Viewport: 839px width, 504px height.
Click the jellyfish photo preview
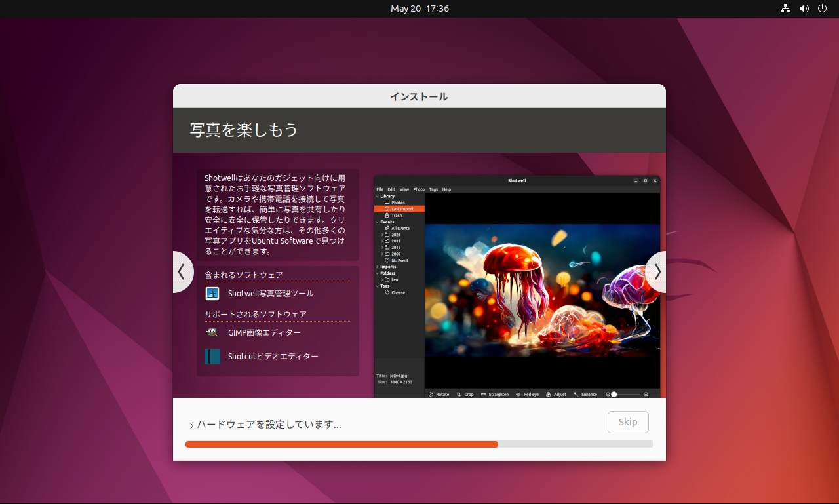click(x=542, y=290)
